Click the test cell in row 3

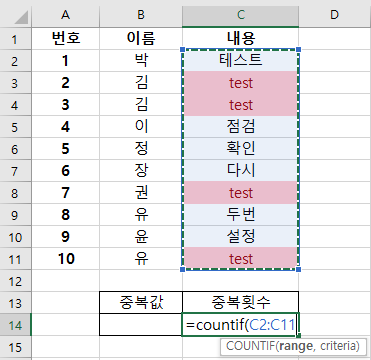pos(240,83)
